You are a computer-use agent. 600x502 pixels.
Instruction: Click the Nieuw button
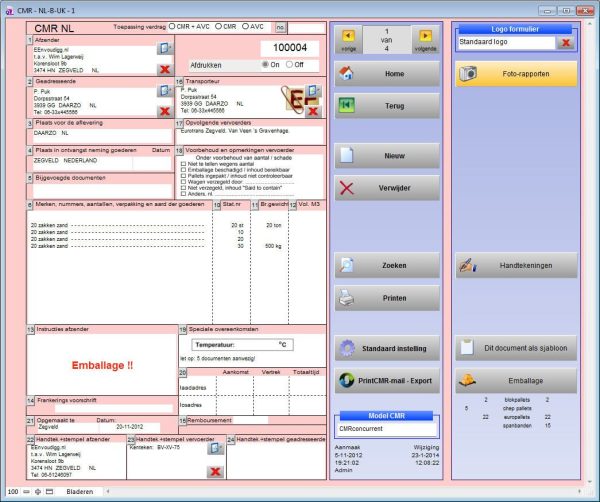[387, 156]
